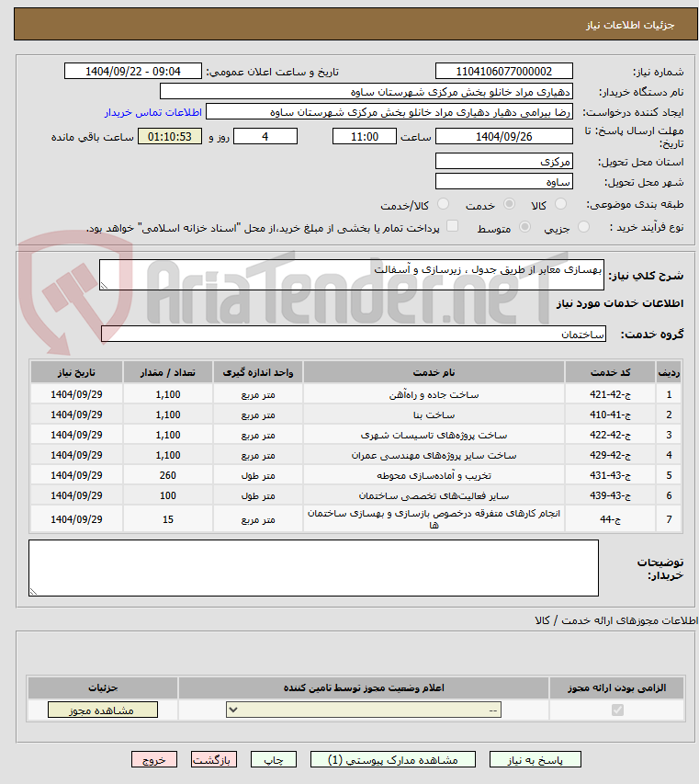Click the شهر محل تحویل field ساوه
The image size is (699, 784).
(x=504, y=181)
